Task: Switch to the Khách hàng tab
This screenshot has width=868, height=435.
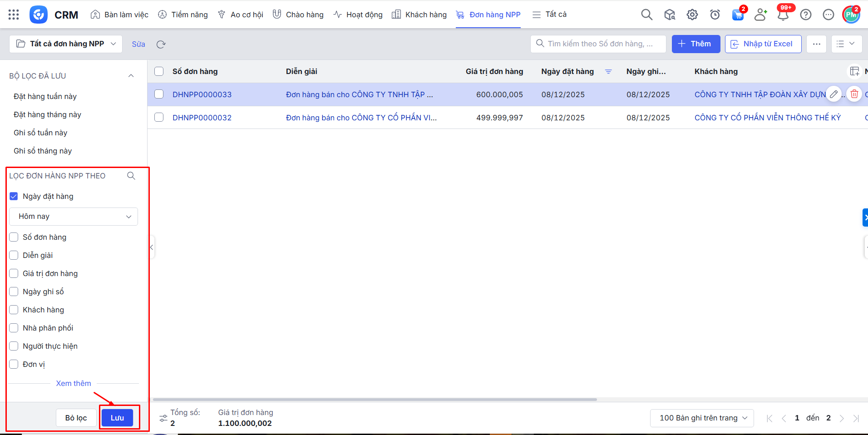Action: point(419,15)
